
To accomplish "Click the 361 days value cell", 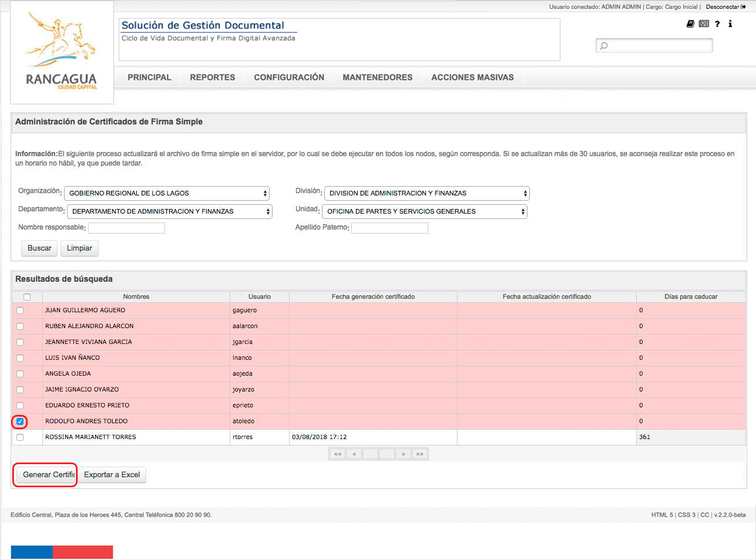I will pos(691,437).
